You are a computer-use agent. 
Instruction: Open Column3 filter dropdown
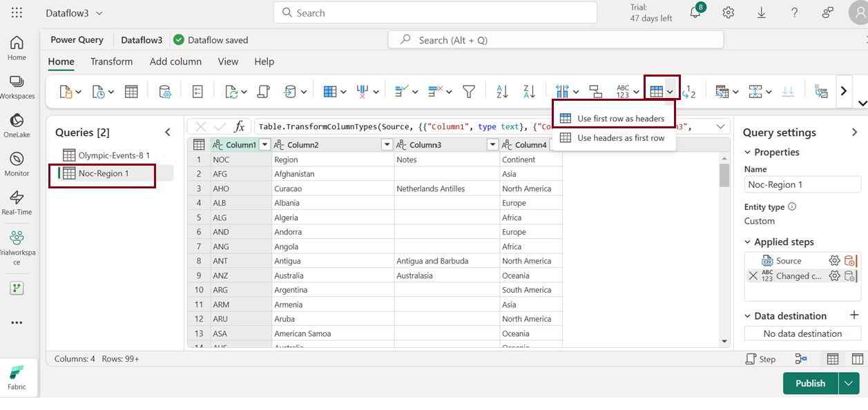(492, 145)
